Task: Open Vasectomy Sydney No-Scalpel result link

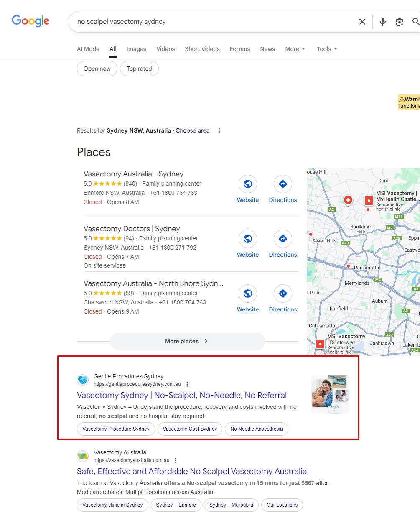Action: tap(182, 395)
